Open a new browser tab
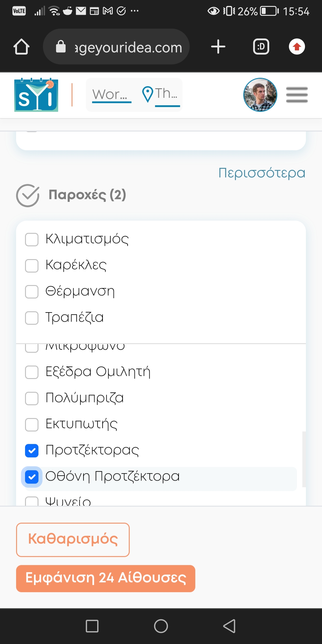 click(218, 47)
